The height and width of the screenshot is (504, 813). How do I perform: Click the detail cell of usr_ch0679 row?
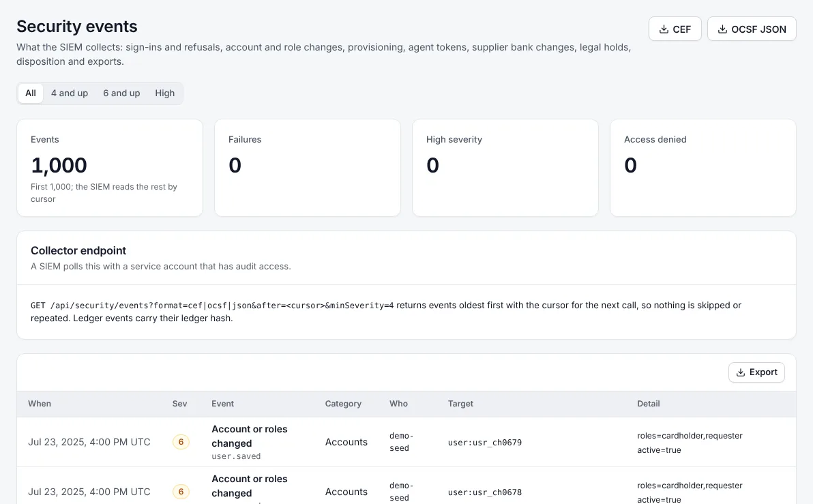[690, 443]
